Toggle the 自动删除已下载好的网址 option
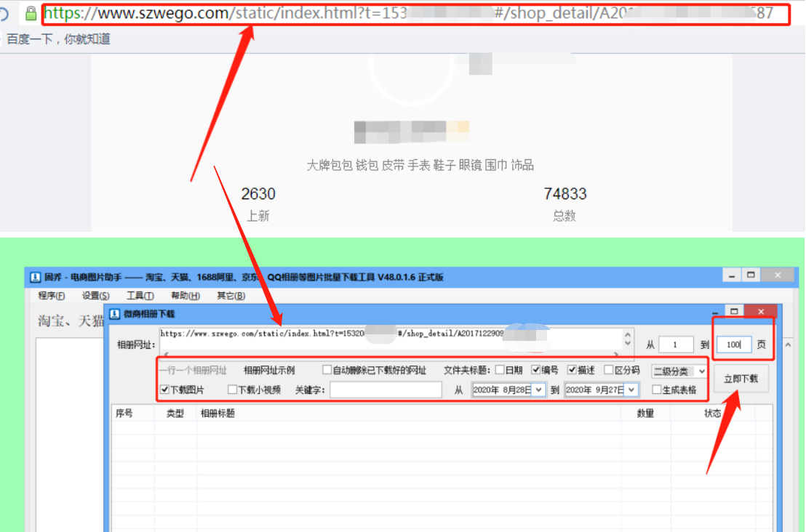Viewport: 806px width, 532px height. coord(327,368)
